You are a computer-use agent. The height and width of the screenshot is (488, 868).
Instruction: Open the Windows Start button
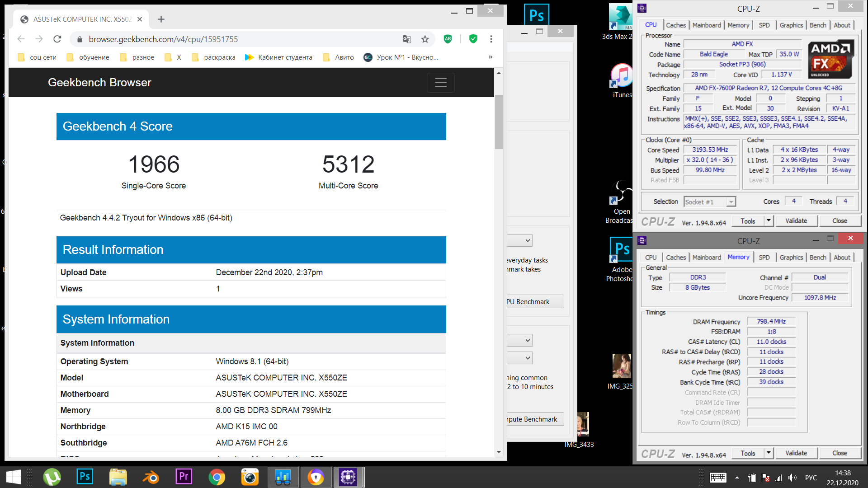[14, 477]
